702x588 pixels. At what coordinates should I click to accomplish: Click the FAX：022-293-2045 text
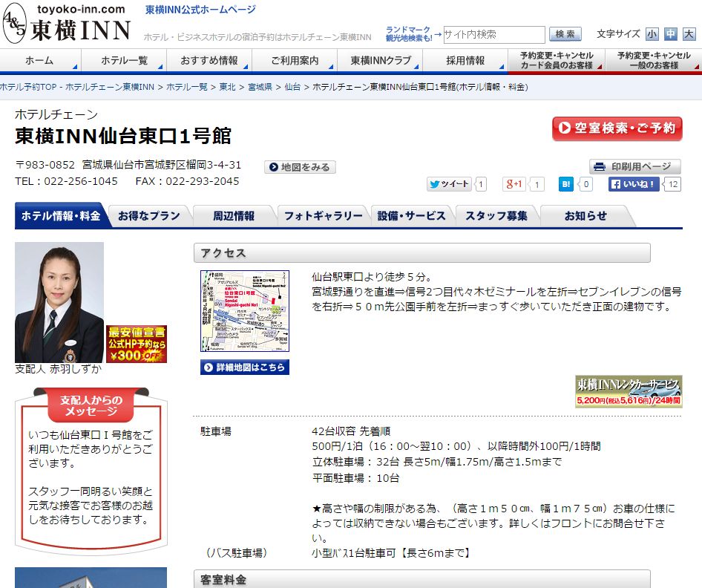187,181
